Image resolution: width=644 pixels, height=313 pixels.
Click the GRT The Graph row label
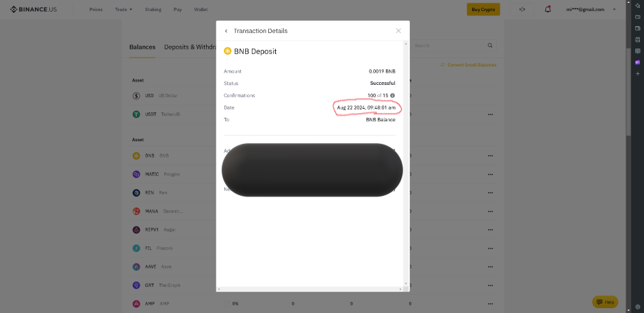click(163, 285)
